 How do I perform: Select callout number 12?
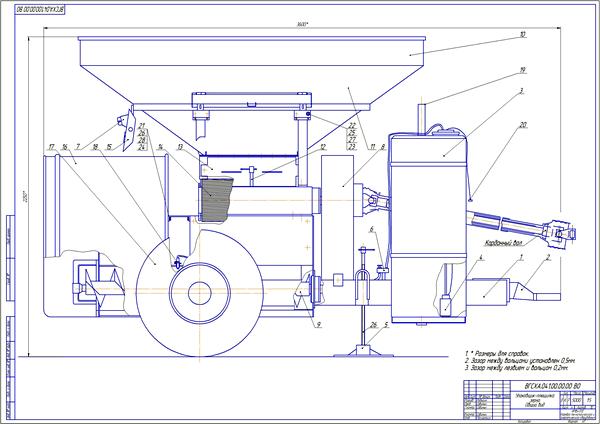(323, 147)
